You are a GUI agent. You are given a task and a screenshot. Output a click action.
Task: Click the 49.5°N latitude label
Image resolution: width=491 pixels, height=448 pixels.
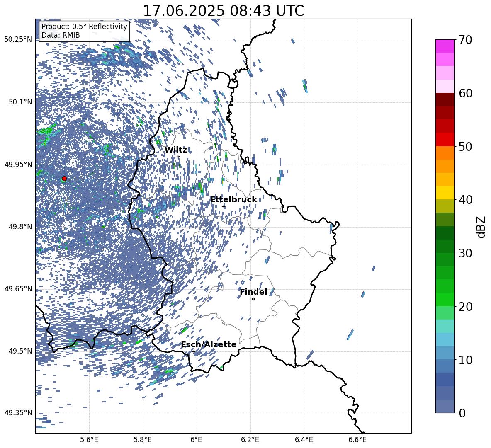(20, 351)
